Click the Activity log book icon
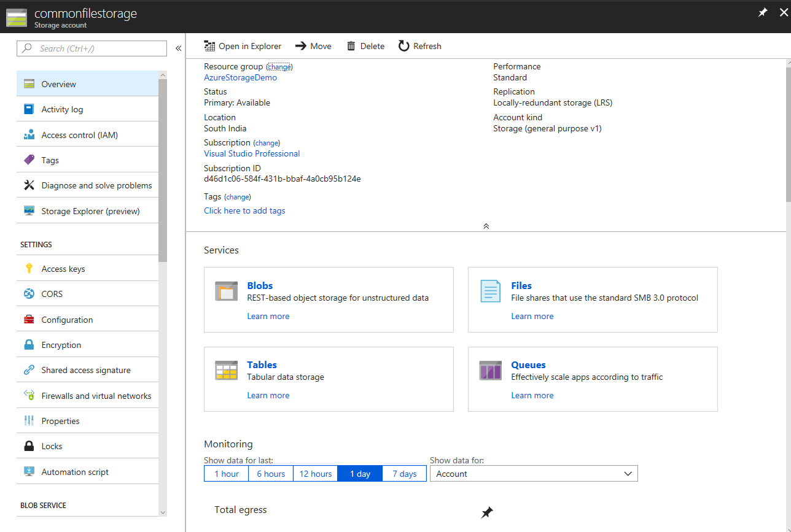791x532 pixels. (29, 109)
